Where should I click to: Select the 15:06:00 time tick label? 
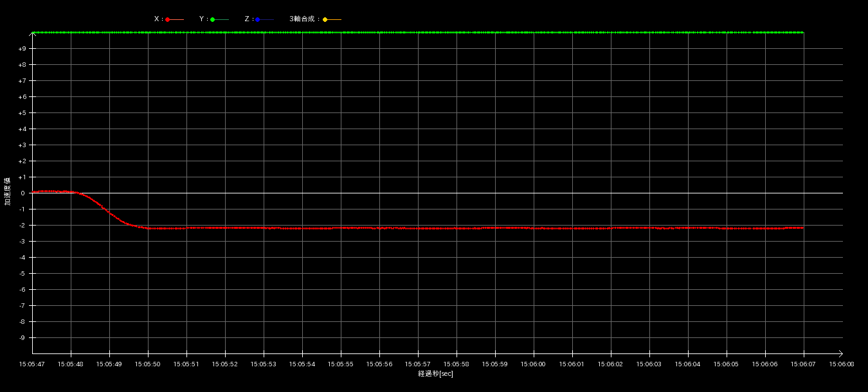pyautogui.click(x=534, y=364)
